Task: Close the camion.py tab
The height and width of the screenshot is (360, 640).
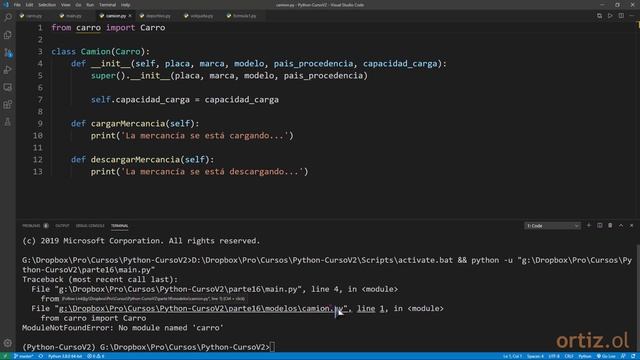Action: 130,16
